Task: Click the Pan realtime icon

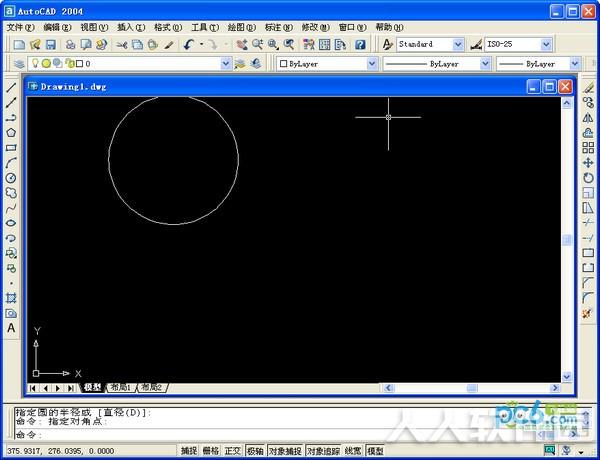Action: coord(241,44)
